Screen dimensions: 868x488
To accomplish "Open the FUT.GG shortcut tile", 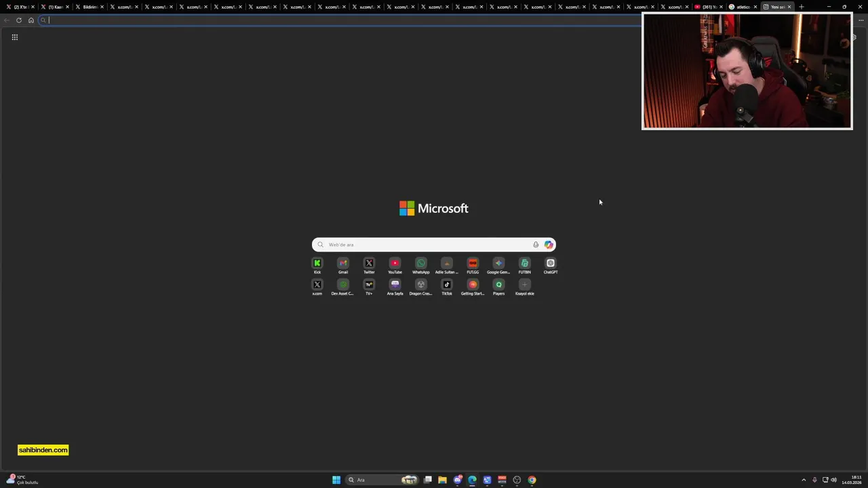I will coord(473,266).
